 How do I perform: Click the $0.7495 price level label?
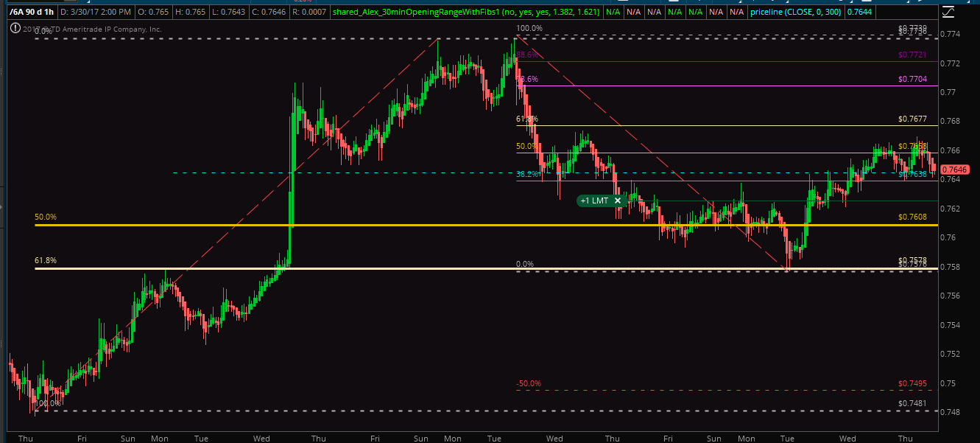tap(912, 384)
